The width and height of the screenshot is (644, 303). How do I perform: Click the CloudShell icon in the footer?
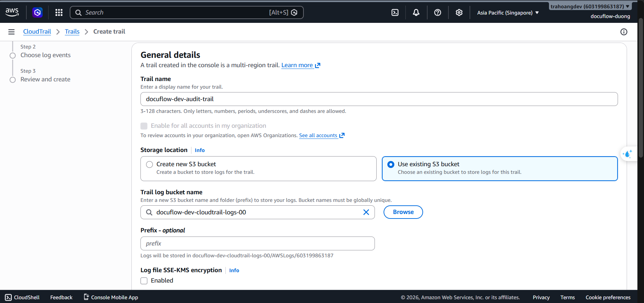[8, 297]
